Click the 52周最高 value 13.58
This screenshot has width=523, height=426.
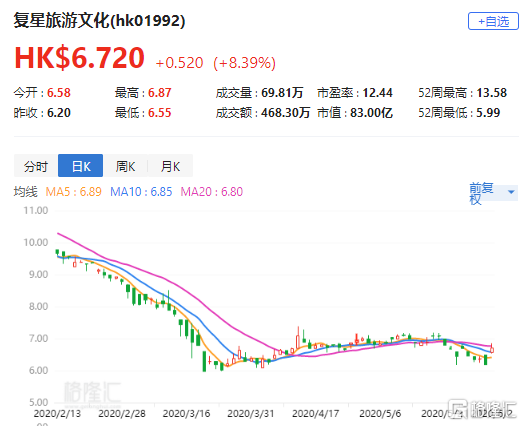492,93
